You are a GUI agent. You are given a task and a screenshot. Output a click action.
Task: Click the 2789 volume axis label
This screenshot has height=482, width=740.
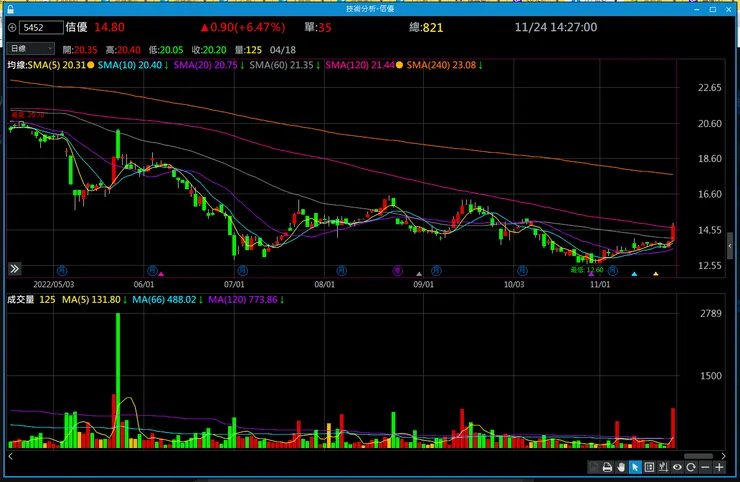(x=711, y=313)
